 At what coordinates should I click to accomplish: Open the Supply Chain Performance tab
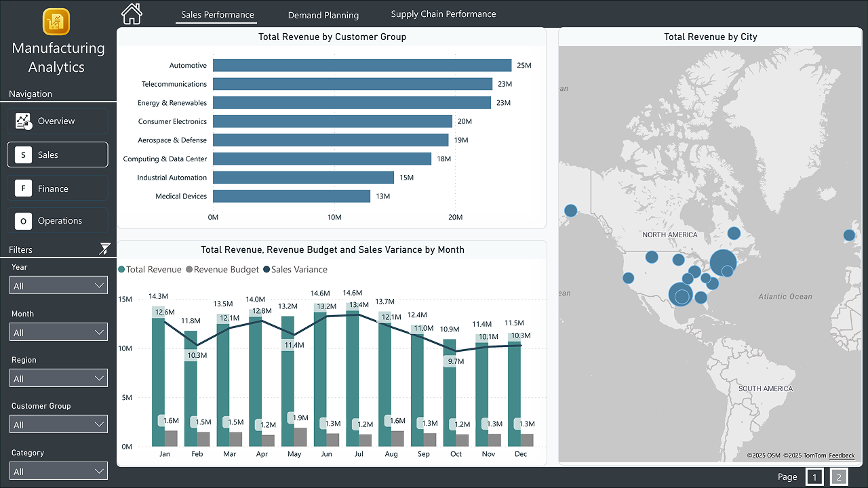click(x=443, y=13)
